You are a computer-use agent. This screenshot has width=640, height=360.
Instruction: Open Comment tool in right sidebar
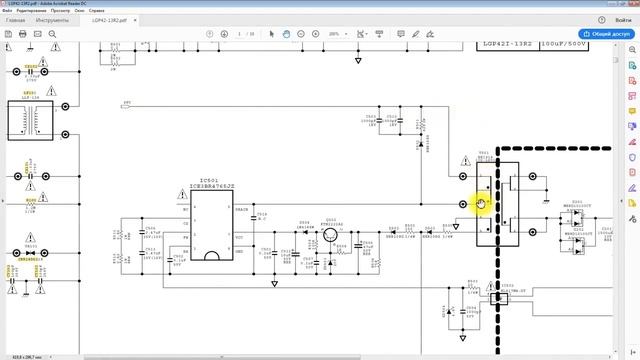(632, 111)
